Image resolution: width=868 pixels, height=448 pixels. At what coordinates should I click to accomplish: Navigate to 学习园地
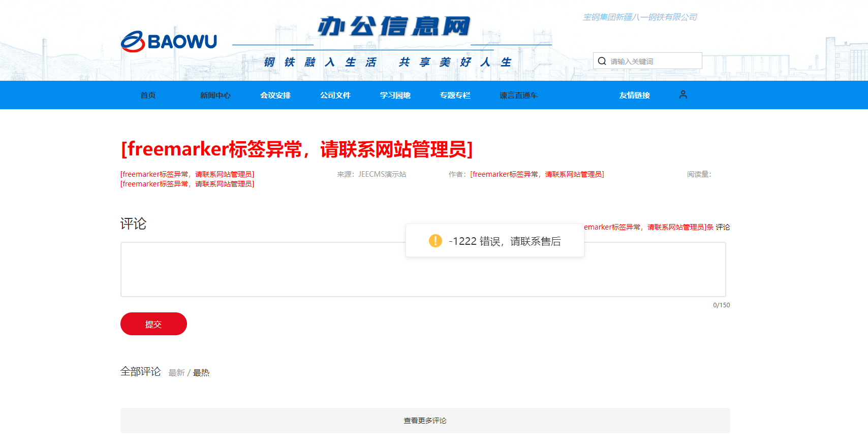395,95
